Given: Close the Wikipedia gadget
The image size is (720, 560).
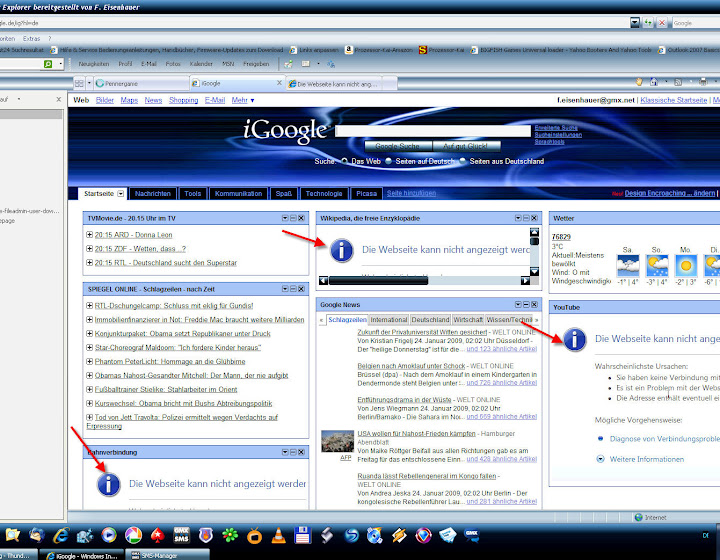Looking at the screenshot, I should (x=534, y=218).
